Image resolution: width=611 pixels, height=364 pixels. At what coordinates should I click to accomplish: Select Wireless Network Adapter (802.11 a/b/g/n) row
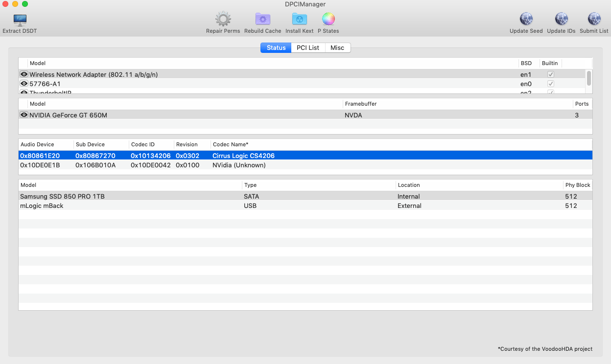(302, 74)
